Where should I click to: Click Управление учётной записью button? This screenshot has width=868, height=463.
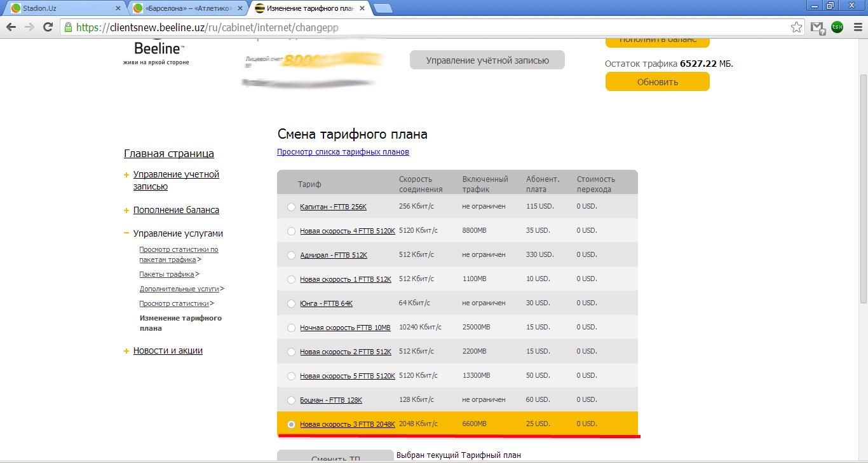coord(487,60)
